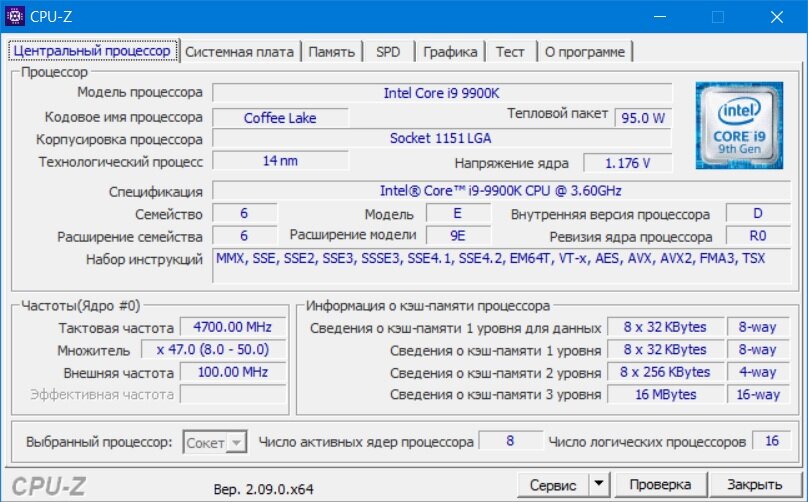The width and height of the screenshot is (808, 502).
Task: Click the Ревизия ядра процессора value R0
Action: [758, 236]
